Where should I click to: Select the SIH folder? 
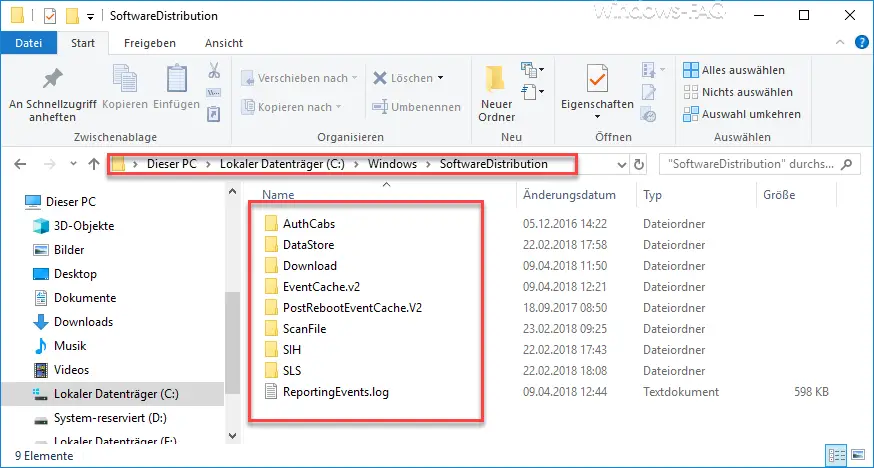292,350
